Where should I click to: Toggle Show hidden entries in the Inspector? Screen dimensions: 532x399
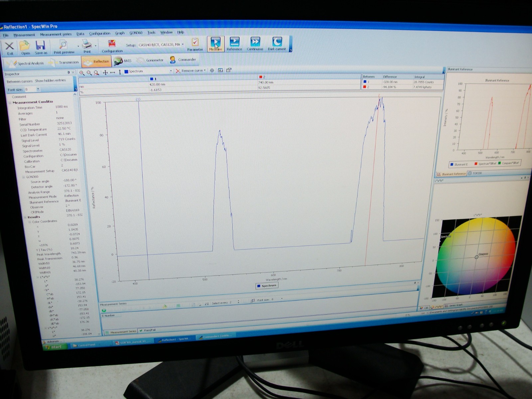pos(51,80)
